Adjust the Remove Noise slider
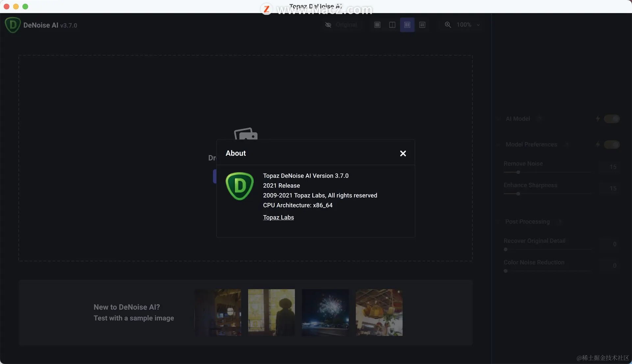This screenshot has height=364, width=632. 518,172
